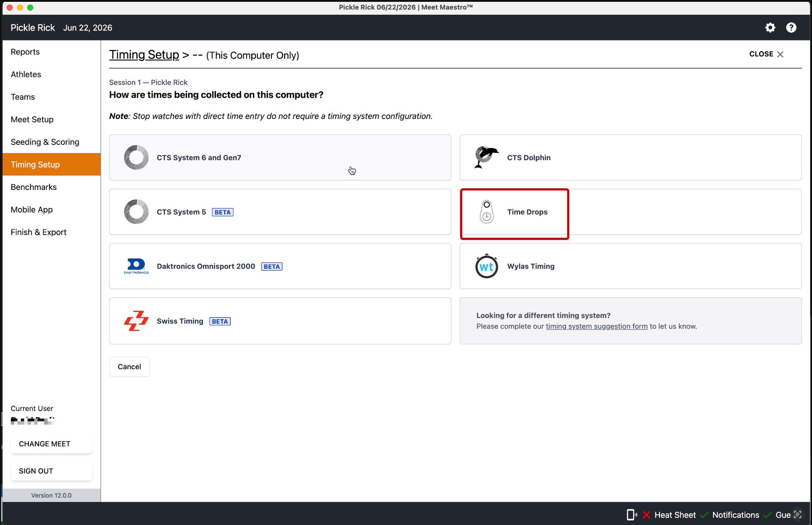Click the Version 12.0.0 label
812x525 pixels.
point(51,495)
